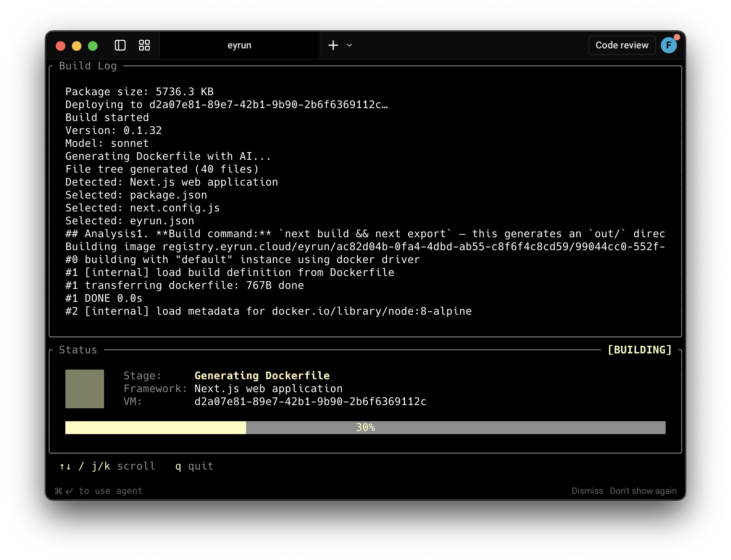Toggle the sidebar panel icon
Screen dimensions: 731x560
tap(120, 45)
